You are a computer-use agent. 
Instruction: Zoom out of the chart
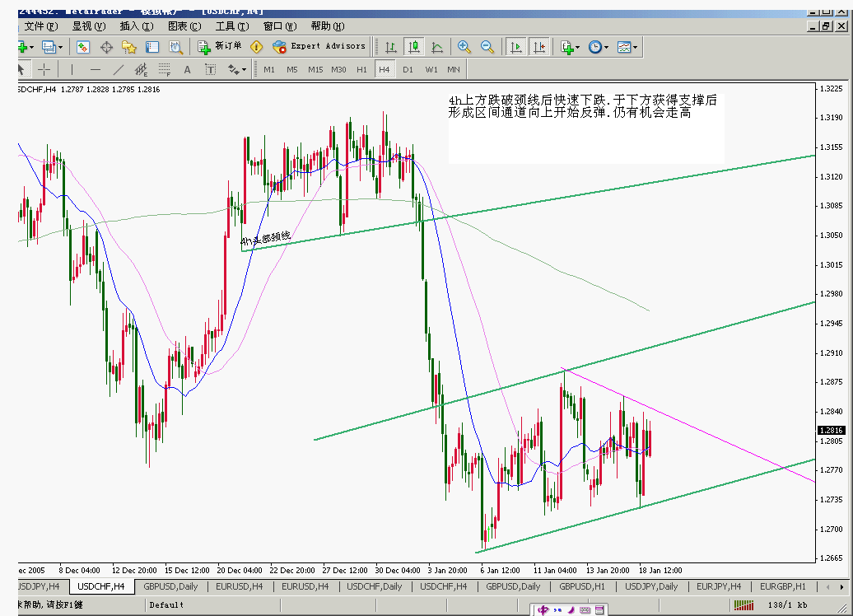[487, 47]
